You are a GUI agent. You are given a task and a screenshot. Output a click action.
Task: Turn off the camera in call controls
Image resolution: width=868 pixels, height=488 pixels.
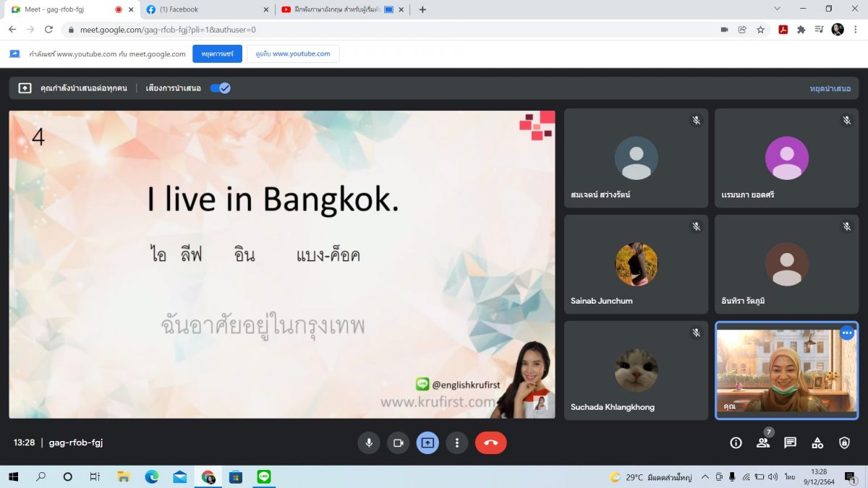[x=398, y=442]
